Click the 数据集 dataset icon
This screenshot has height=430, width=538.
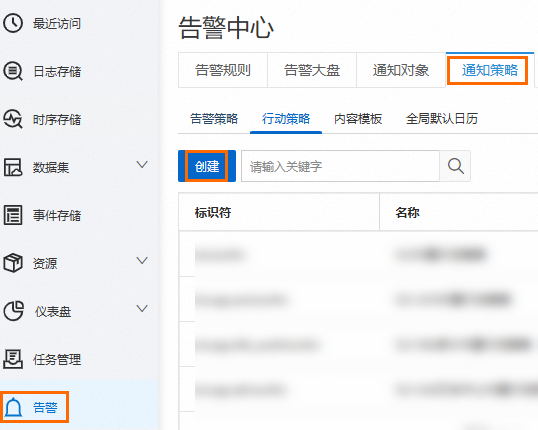(x=13, y=167)
